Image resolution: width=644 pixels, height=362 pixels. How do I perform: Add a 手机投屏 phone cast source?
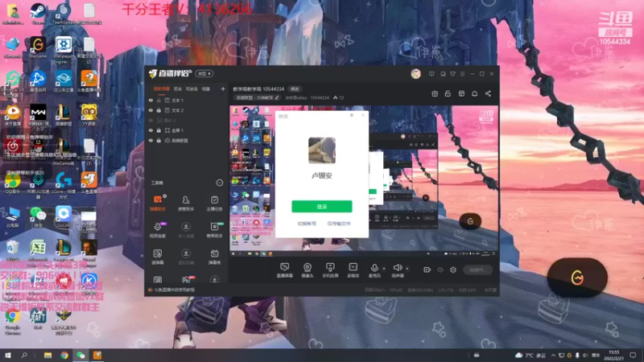[330, 270]
